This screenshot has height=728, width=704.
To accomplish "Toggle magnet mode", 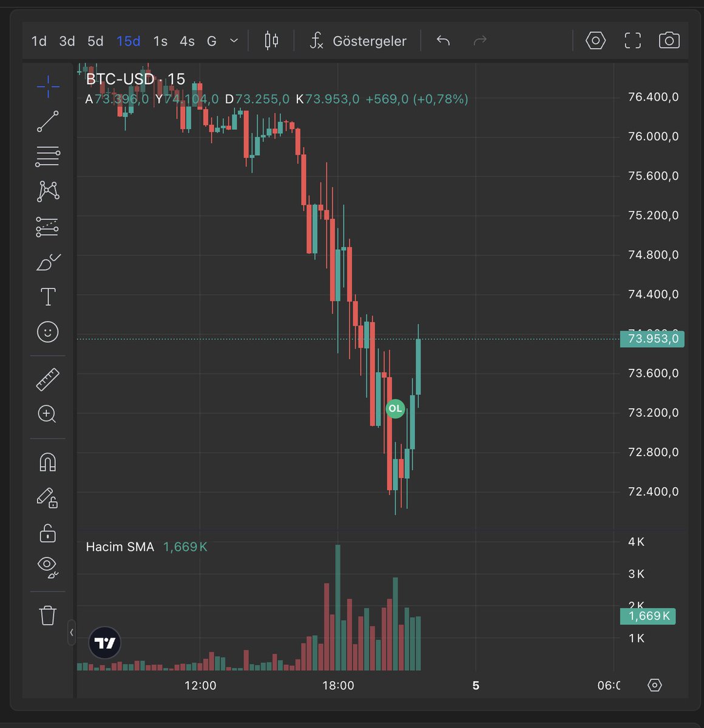I will (48, 462).
